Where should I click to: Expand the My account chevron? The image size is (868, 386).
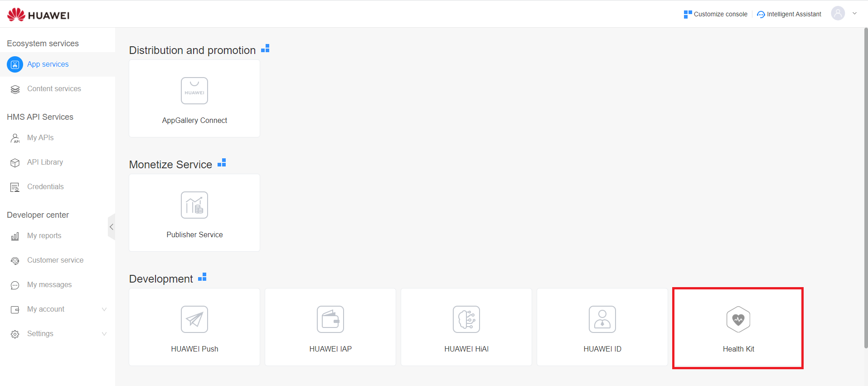104,309
